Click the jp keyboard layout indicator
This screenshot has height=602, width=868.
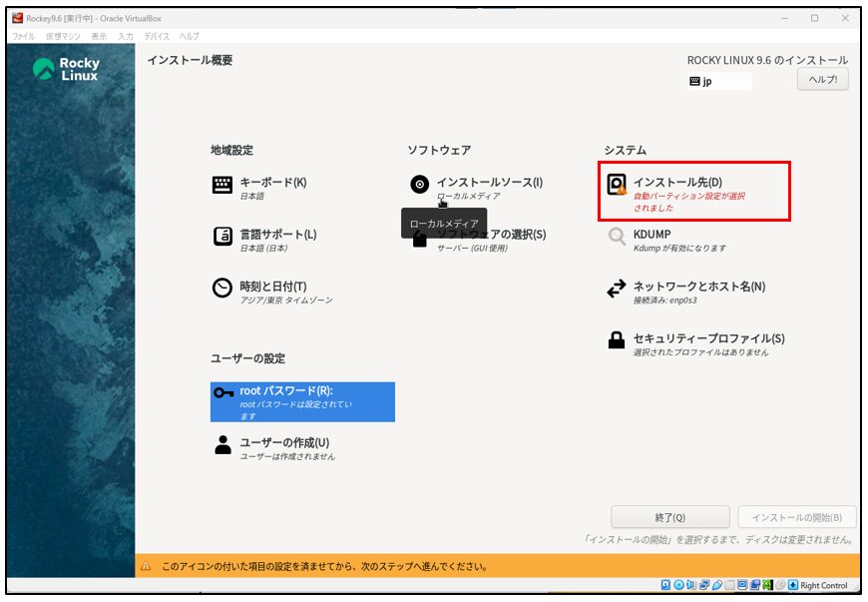718,81
